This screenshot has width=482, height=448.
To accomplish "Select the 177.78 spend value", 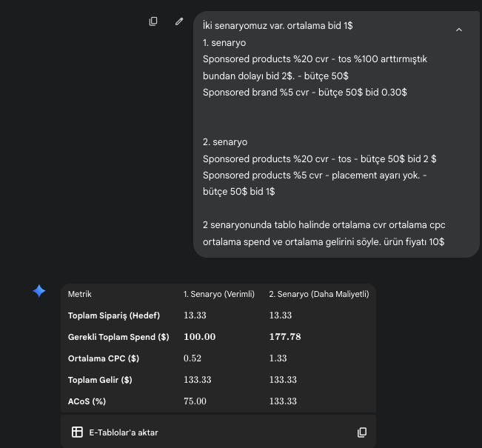I will tap(285, 337).
